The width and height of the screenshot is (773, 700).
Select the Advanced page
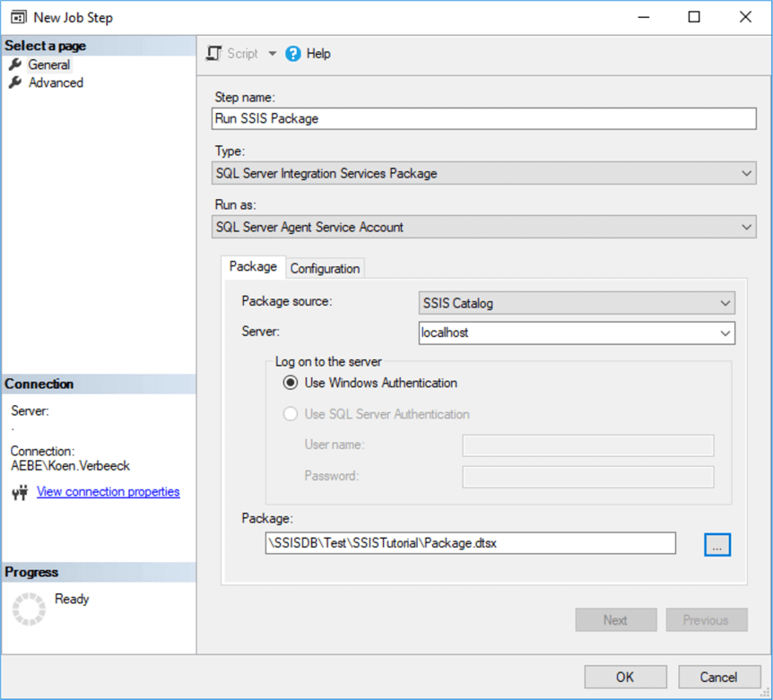point(56,82)
